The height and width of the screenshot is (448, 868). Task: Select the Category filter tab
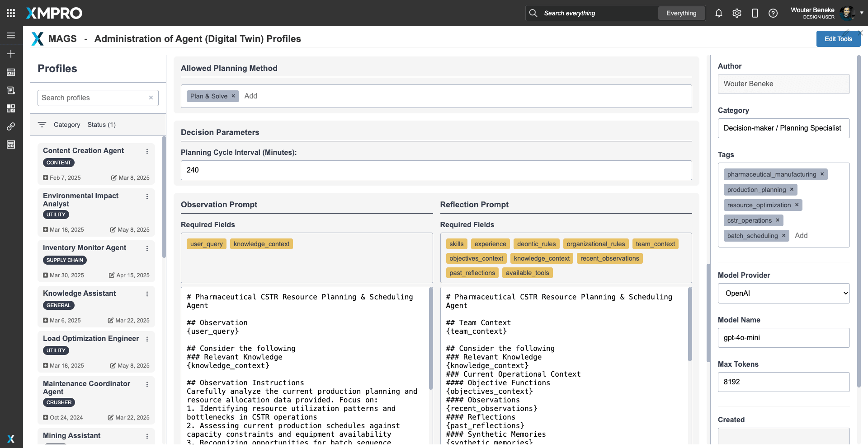click(66, 125)
